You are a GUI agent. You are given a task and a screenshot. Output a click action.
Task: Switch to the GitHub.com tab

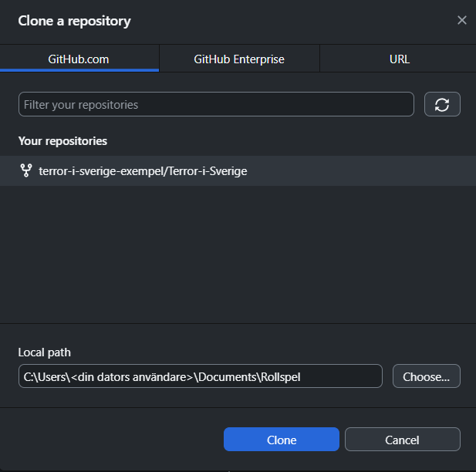tap(79, 59)
